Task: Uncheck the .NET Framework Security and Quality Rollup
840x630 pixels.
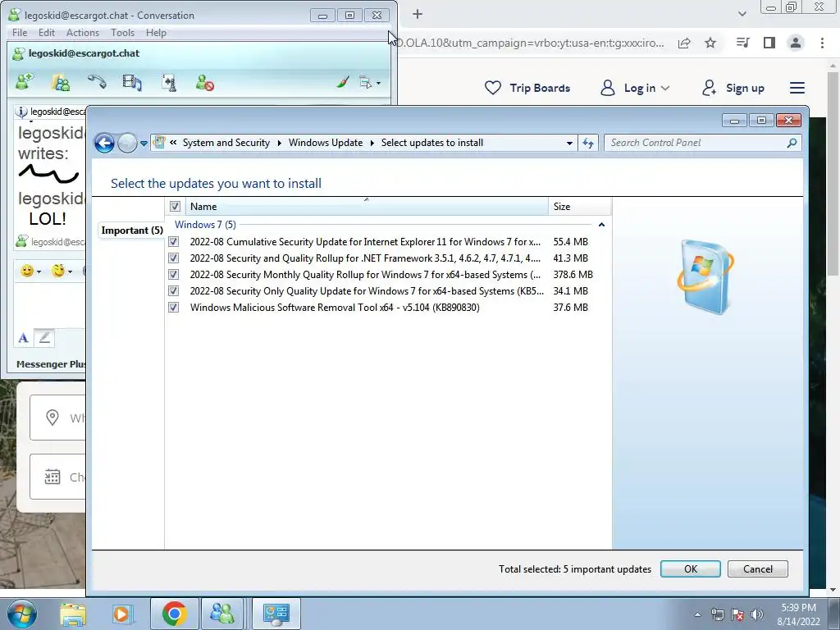Action: [x=174, y=258]
